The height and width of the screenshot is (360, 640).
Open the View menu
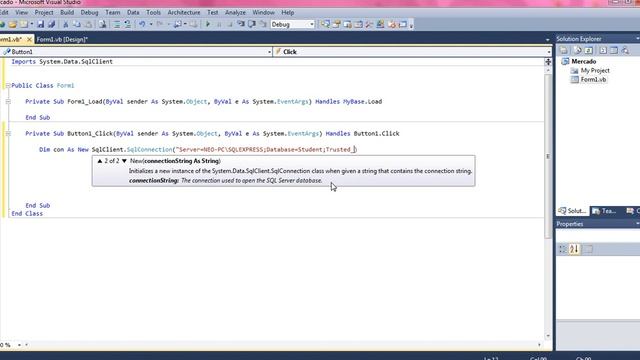(22, 13)
